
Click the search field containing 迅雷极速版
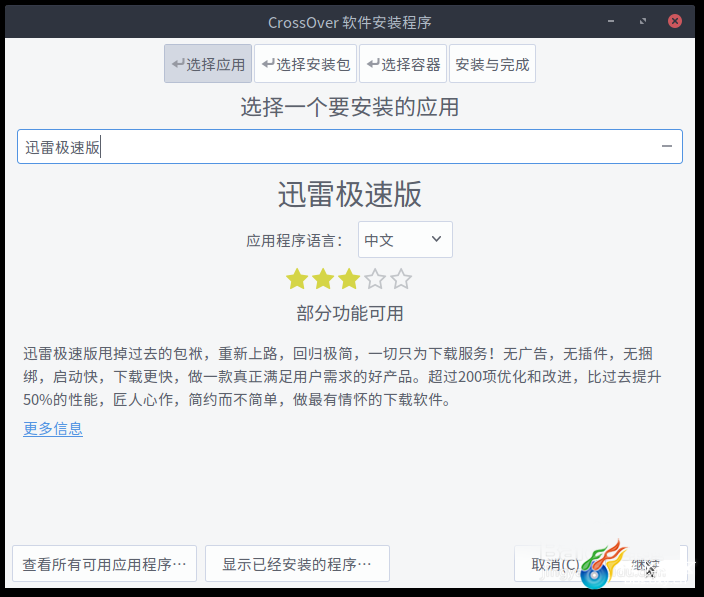[350, 147]
